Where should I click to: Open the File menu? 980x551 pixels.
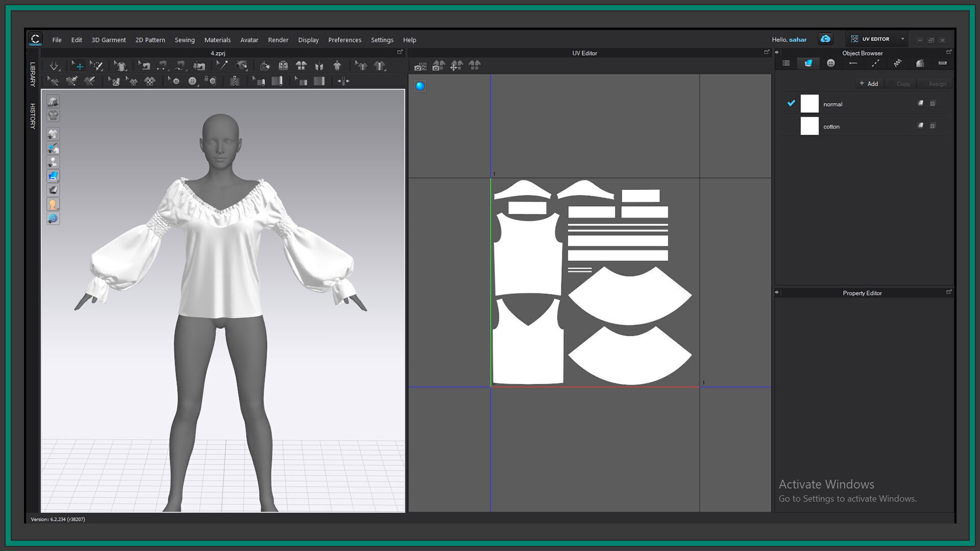click(57, 40)
